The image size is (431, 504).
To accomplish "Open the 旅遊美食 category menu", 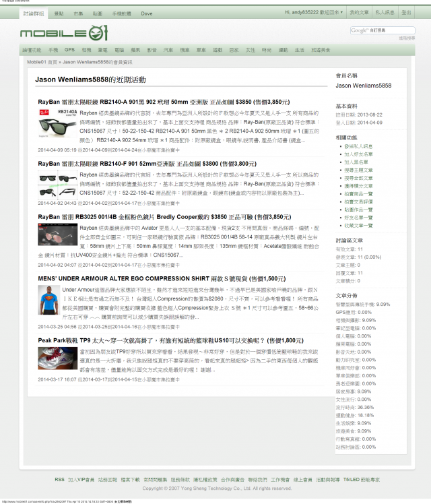I will tap(321, 50).
